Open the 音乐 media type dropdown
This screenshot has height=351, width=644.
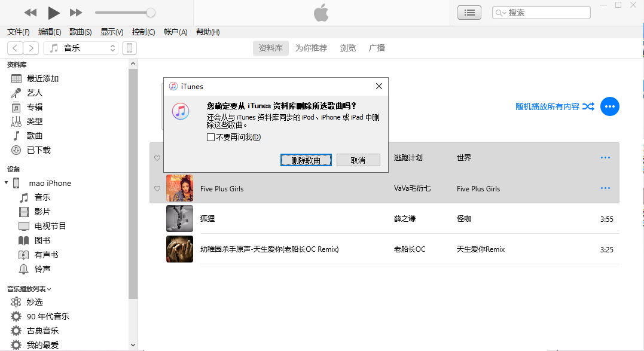point(81,48)
